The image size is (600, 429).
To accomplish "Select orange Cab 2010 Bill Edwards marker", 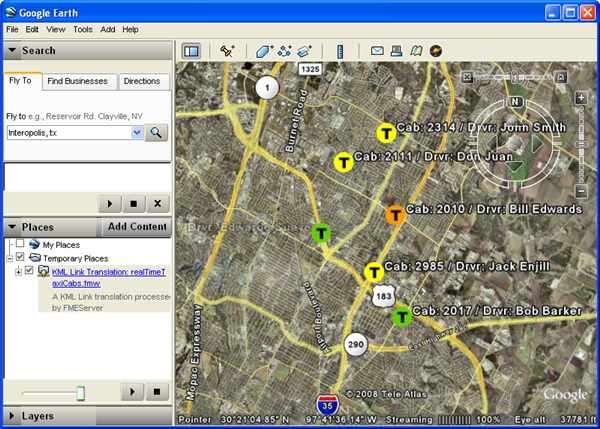I will (396, 215).
